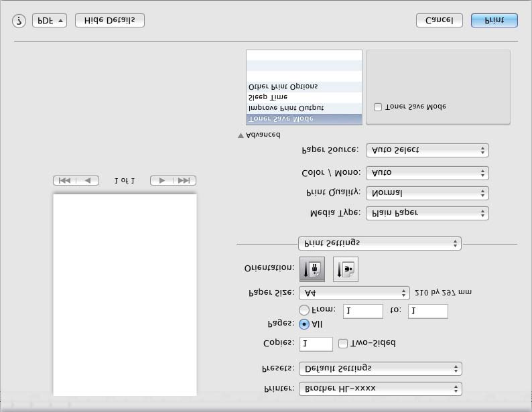Screen dimensions: 532x412
Task: Click the page preview thumbnail
Action: (x=125, y=295)
